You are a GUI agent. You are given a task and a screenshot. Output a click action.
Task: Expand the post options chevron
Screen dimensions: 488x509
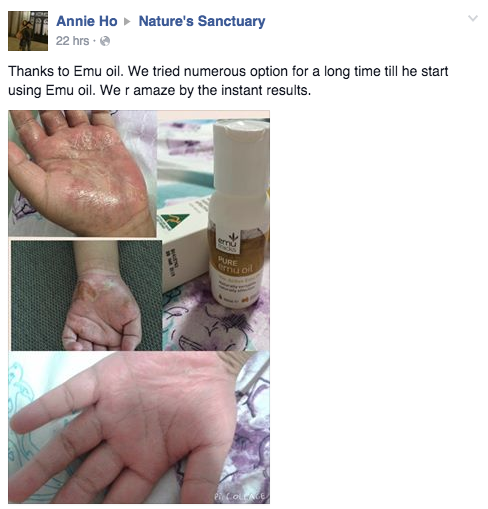(473, 18)
